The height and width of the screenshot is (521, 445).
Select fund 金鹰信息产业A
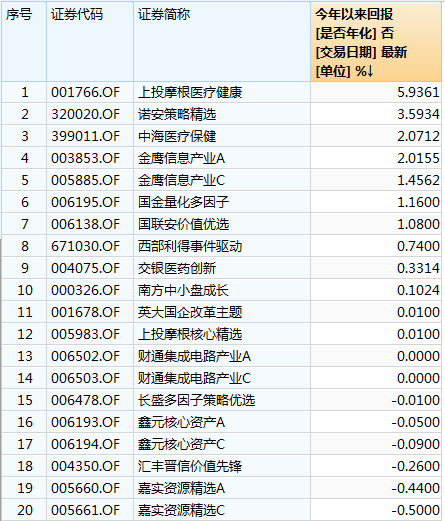181,158
